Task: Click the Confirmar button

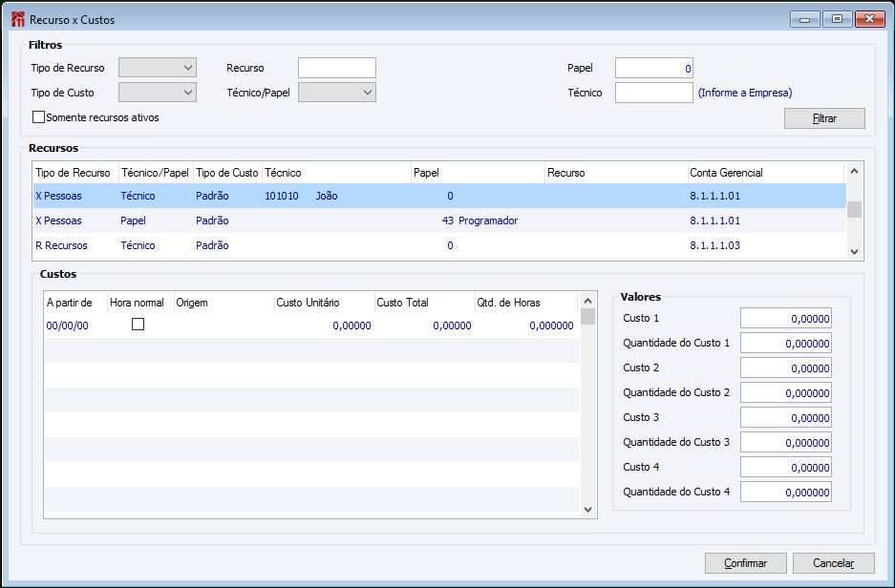Action: (x=745, y=563)
